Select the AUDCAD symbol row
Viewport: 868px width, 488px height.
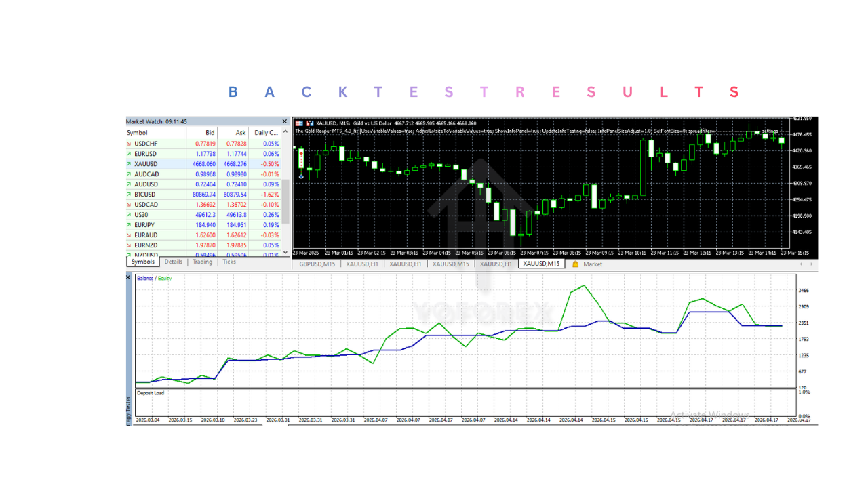point(204,174)
